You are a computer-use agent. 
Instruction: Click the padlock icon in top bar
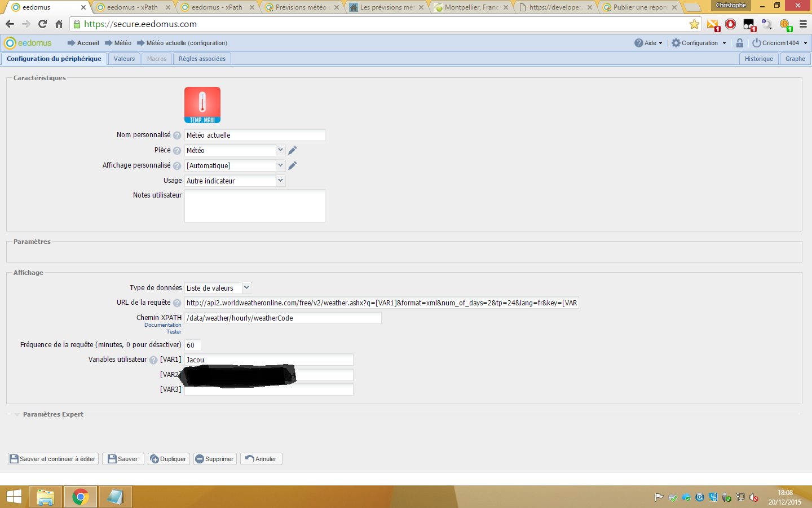pyautogui.click(x=739, y=43)
